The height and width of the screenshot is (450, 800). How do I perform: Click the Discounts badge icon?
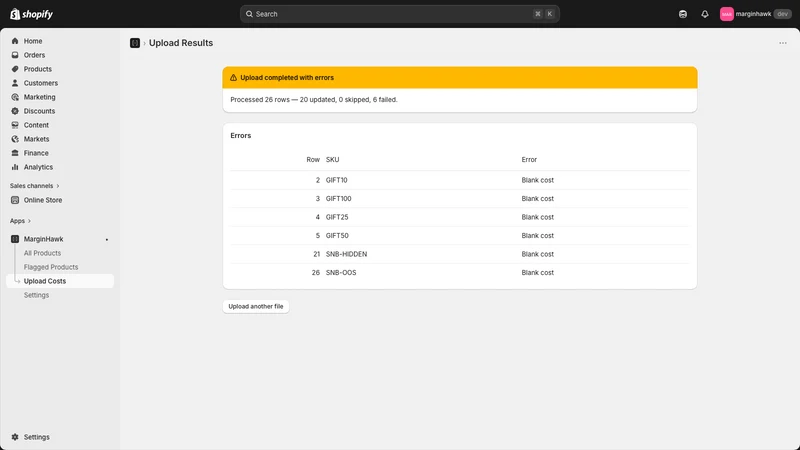15,111
